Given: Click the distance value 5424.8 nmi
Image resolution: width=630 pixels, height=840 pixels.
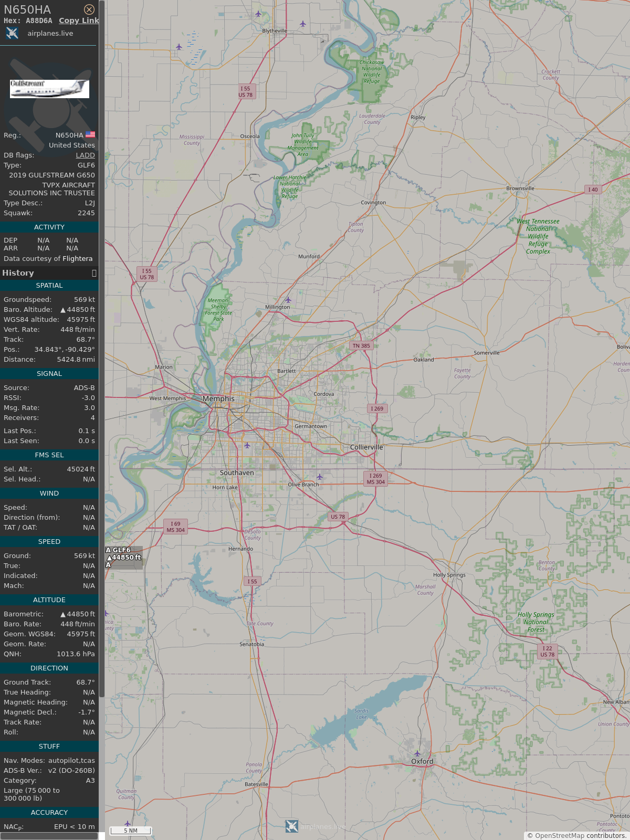Looking at the screenshot, I should click(76, 360).
